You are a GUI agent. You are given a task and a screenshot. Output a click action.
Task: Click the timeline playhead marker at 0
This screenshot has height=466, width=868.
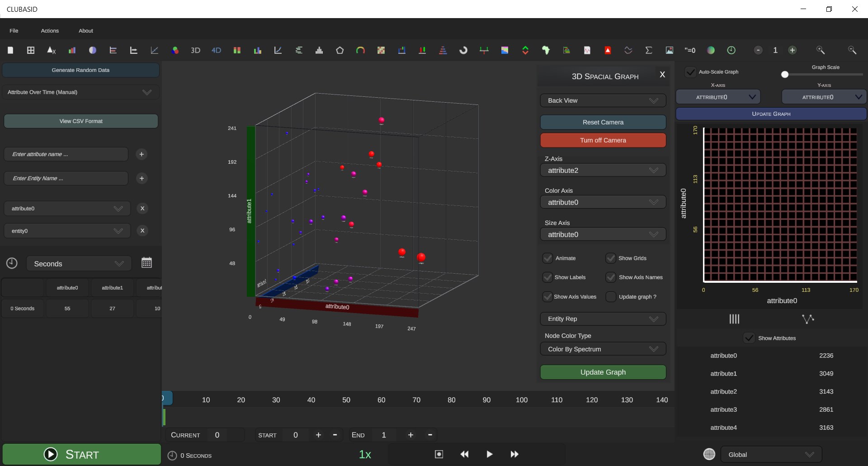(x=167, y=398)
